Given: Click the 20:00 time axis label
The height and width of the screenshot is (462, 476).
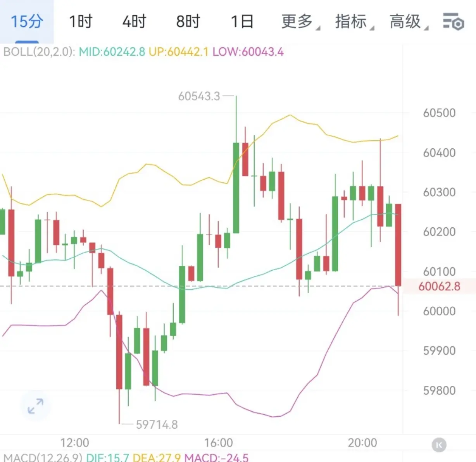Looking at the screenshot, I should pyautogui.click(x=362, y=443).
